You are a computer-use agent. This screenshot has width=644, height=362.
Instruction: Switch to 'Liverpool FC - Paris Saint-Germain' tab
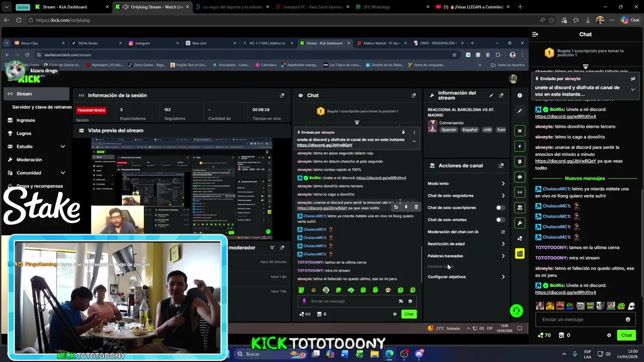[x=313, y=7]
